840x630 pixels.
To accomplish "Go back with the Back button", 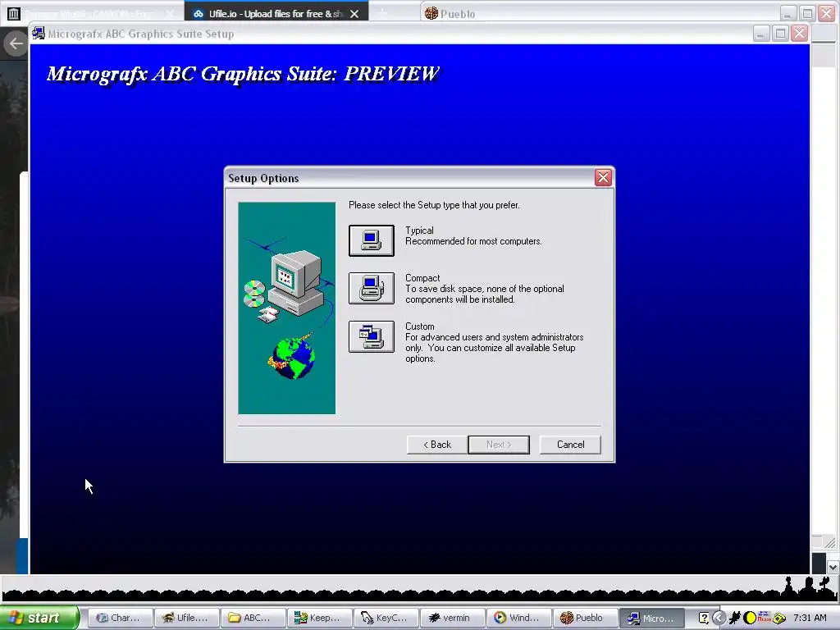I will tap(437, 445).
